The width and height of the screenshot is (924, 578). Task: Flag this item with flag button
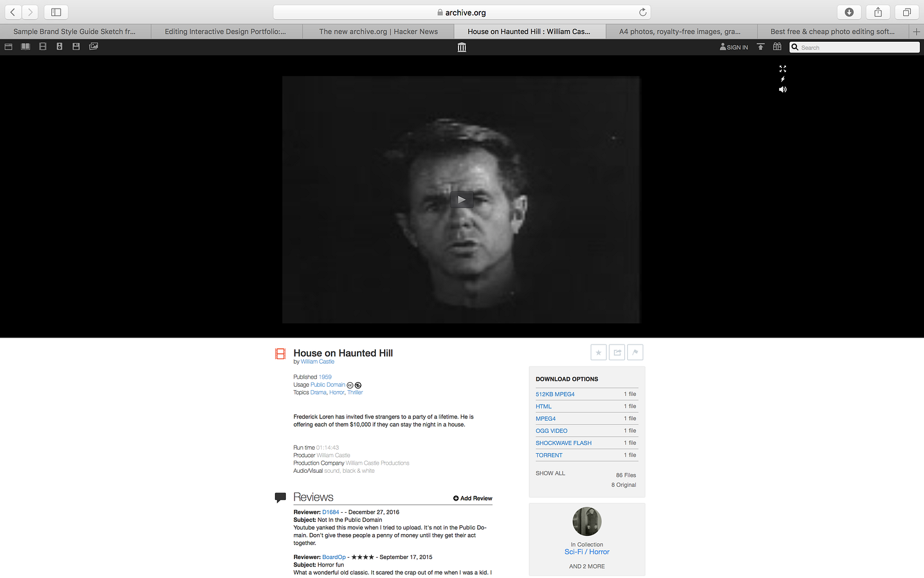635,353
